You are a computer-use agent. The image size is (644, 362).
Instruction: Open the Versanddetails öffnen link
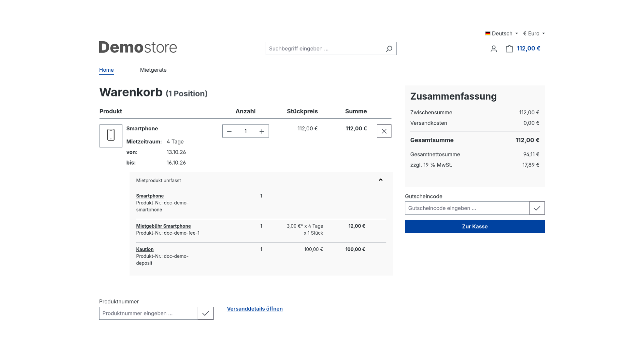click(255, 309)
